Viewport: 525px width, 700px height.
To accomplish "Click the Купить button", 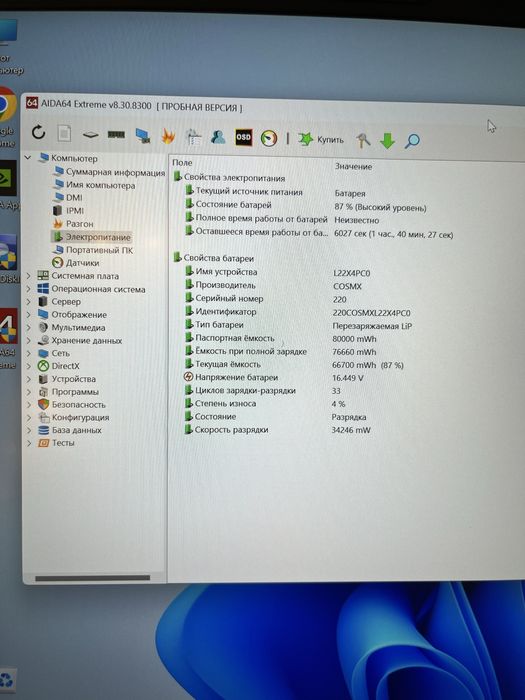I will click(321, 140).
